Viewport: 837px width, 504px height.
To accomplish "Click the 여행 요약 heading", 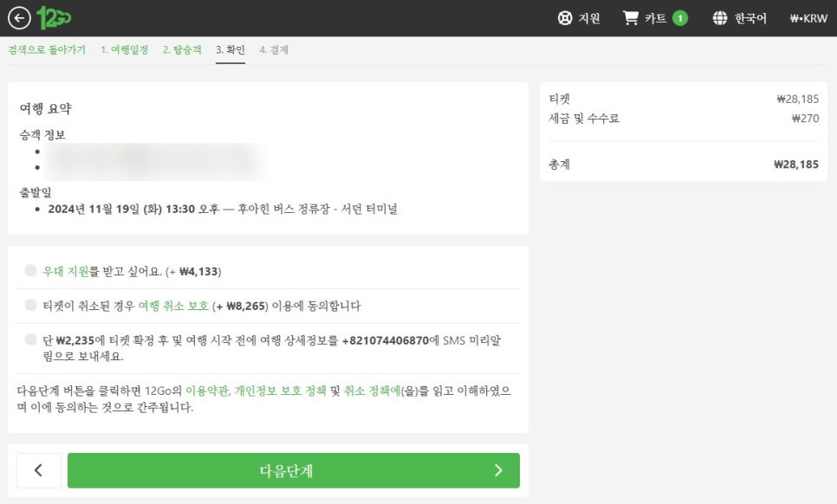I will (46, 108).
